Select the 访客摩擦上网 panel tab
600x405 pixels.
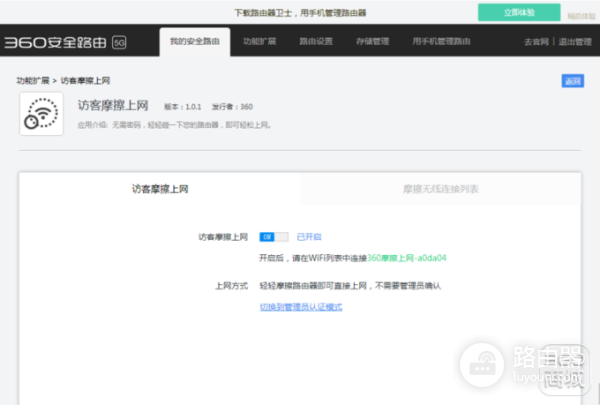point(160,189)
